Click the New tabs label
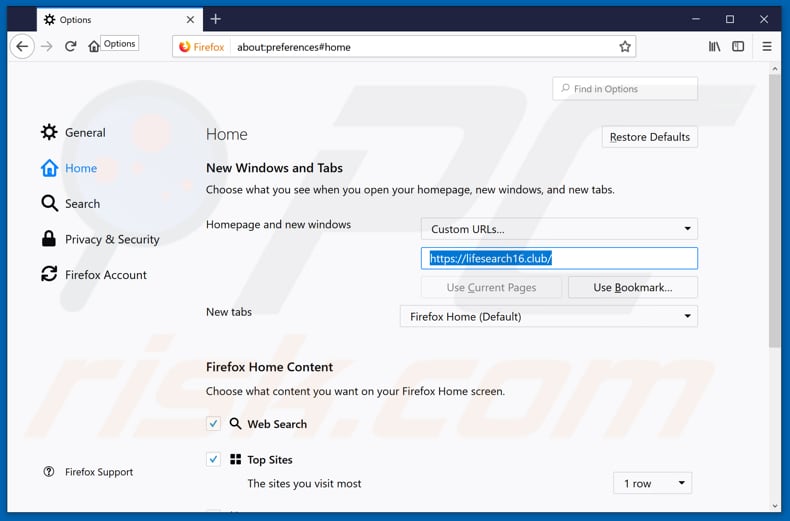Screen dimensions: 790x521 [x=229, y=312]
